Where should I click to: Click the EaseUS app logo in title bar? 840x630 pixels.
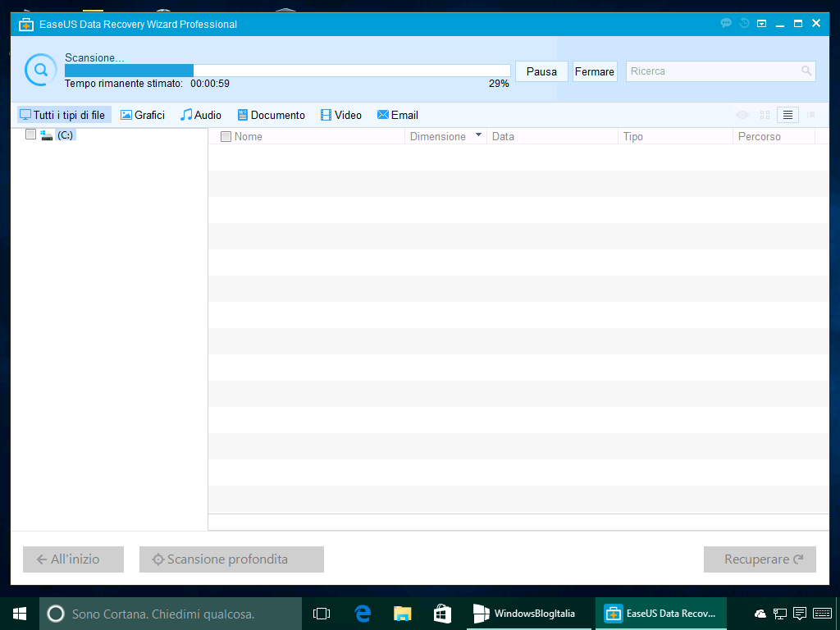[x=26, y=24]
